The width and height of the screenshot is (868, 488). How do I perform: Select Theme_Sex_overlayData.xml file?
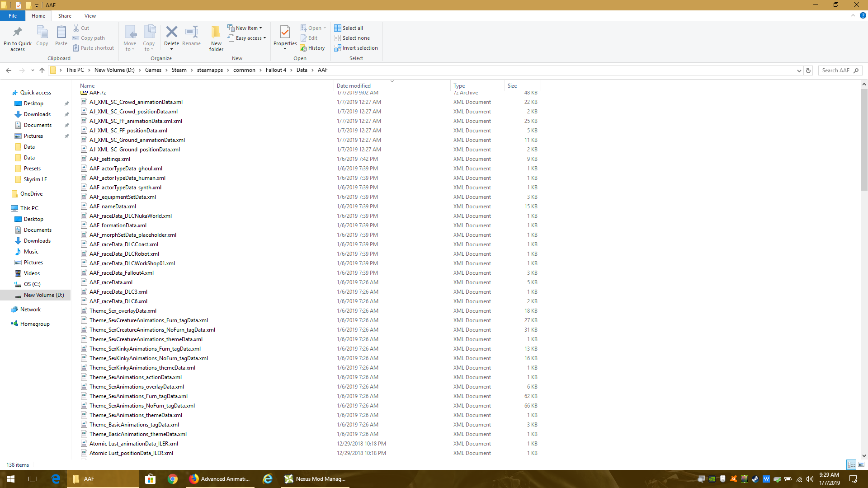pyautogui.click(x=123, y=311)
